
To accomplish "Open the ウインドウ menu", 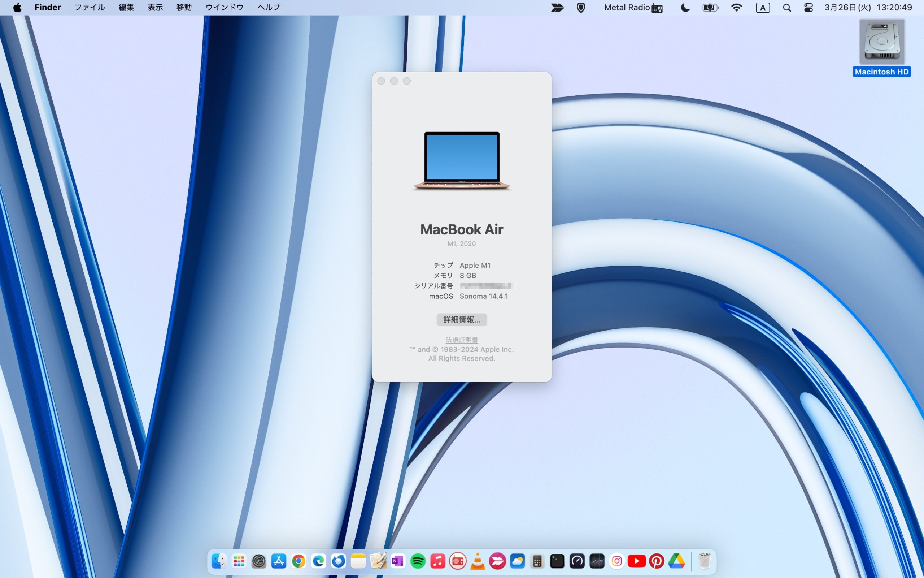I will point(225,7).
